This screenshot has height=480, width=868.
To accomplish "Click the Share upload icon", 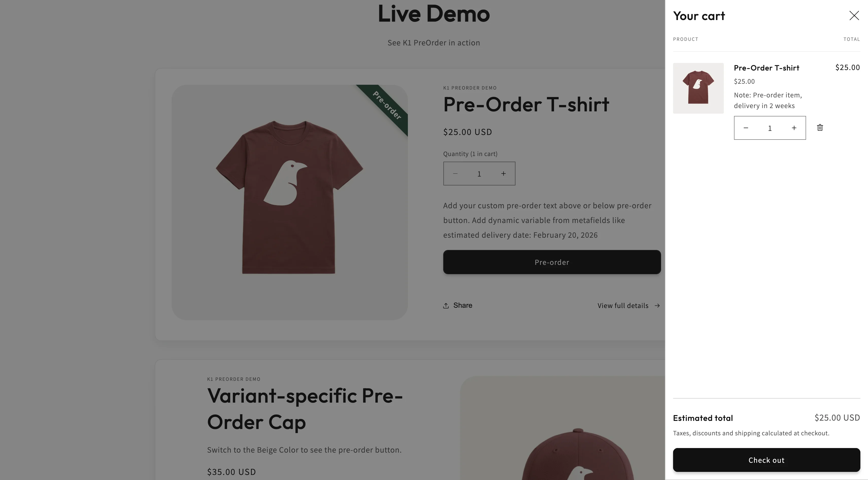I will (446, 305).
